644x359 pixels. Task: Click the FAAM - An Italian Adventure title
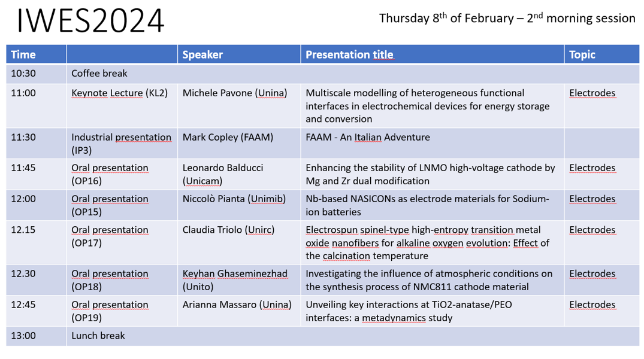tap(367, 137)
